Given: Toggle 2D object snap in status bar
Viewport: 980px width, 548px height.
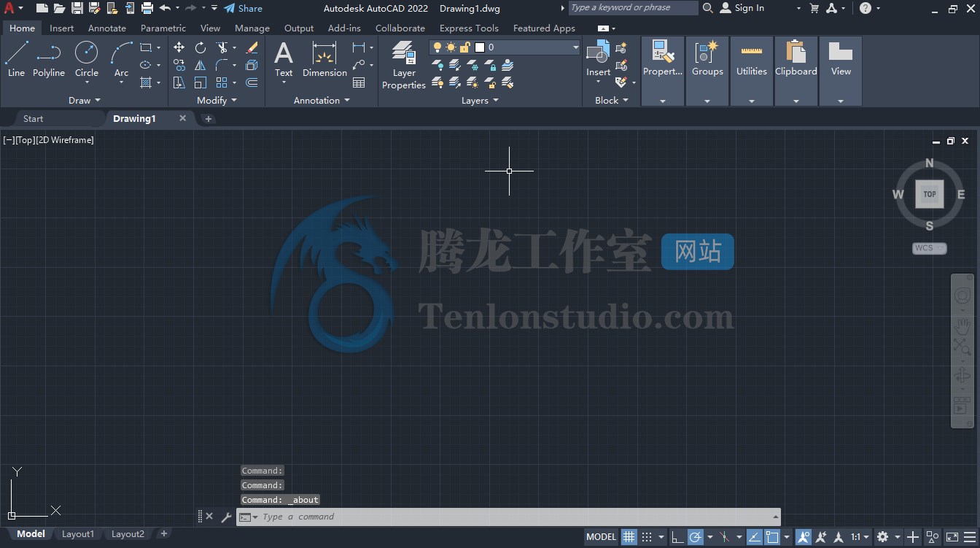Looking at the screenshot, I should coord(772,537).
